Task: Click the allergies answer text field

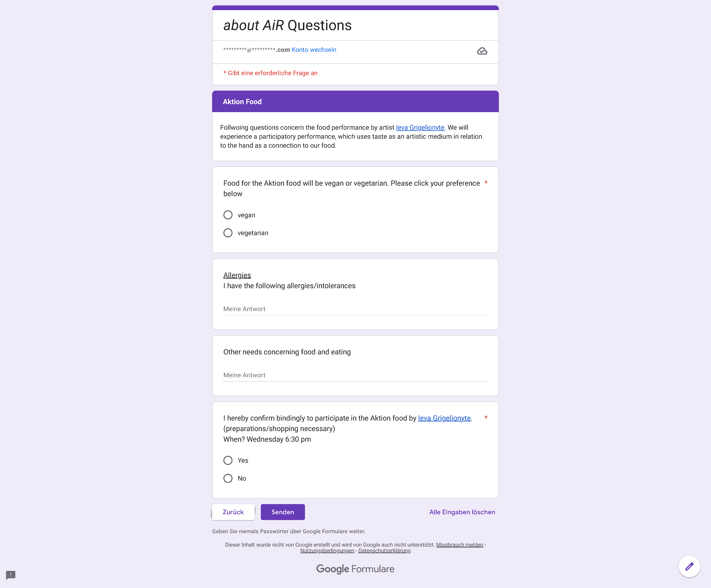Action: [x=355, y=309]
